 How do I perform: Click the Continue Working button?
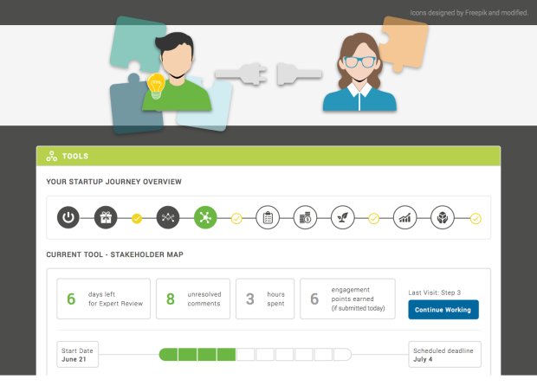[x=443, y=310]
